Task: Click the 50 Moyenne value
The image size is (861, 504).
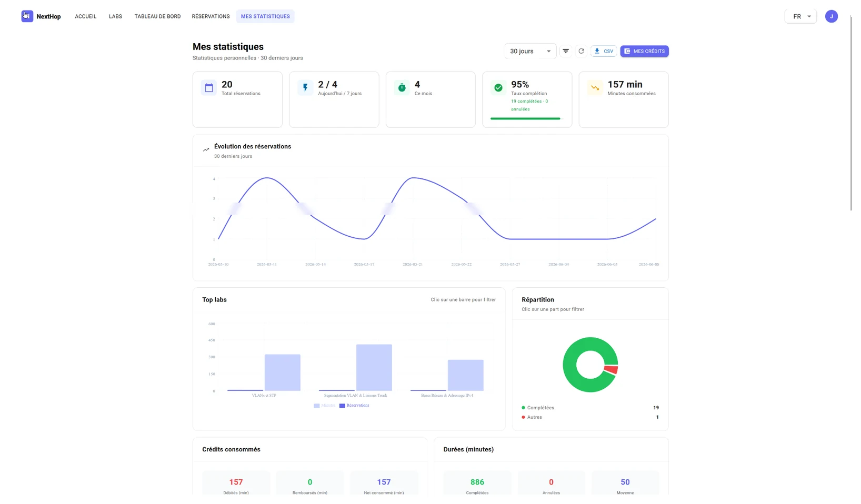Action: [625, 482]
